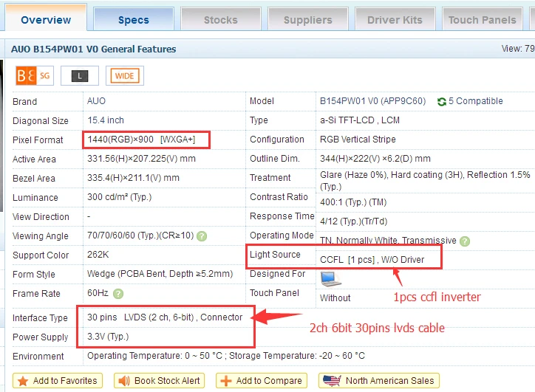Click the 335.4(H)×211.1(V) mm bezel area value
This screenshot has height=392, width=535.
[133, 178]
